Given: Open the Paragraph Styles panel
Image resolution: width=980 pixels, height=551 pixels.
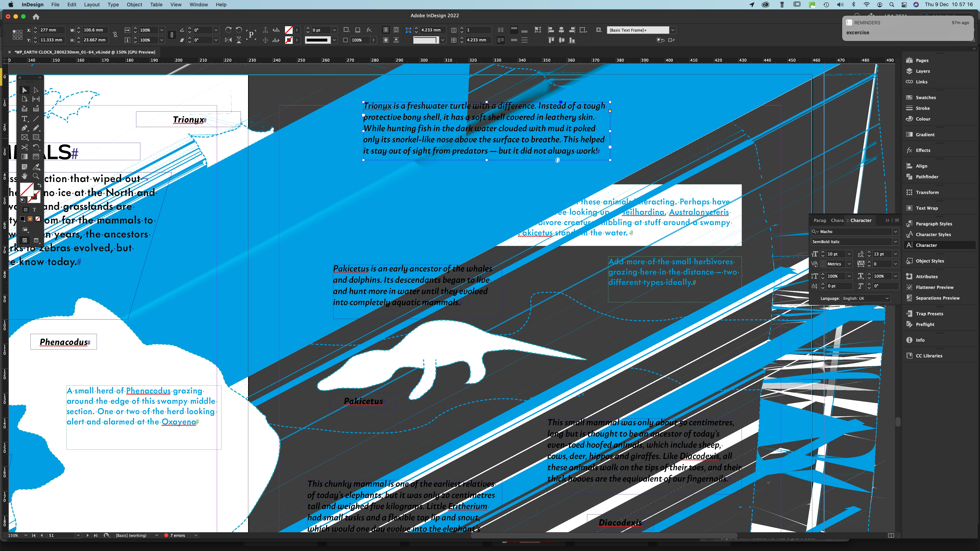Looking at the screenshot, I should 934,224.
